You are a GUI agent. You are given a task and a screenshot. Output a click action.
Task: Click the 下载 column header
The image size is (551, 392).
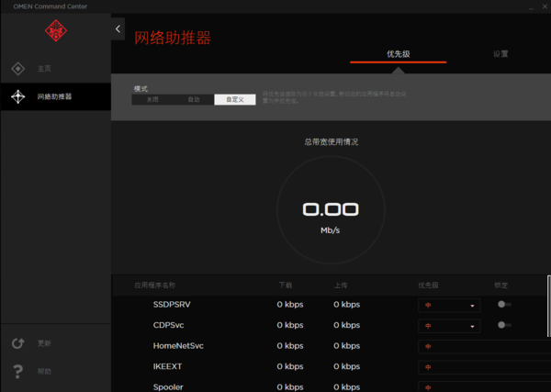click(x=286, y=286)
